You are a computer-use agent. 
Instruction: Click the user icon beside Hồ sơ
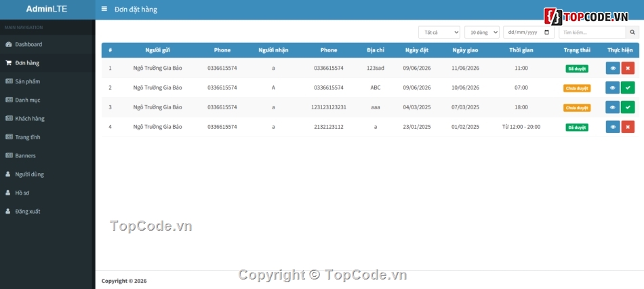coord(8,193)
